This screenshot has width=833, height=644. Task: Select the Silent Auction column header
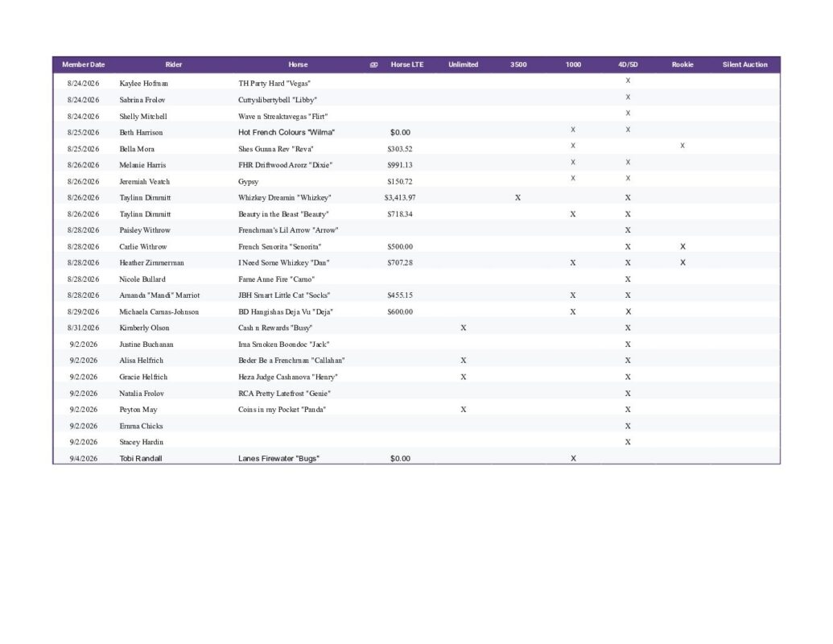click(x=744, y=65)
